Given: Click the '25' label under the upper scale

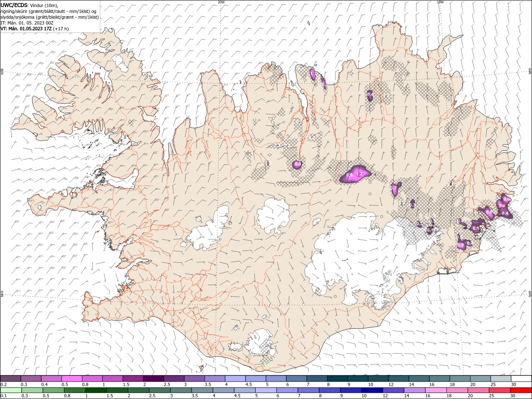Looking at the screenshot, I should point(493,384).
